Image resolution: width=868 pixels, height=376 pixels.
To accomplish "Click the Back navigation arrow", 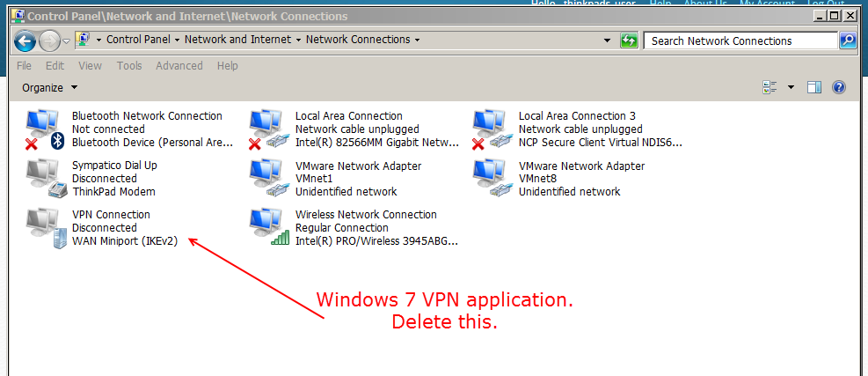I will (x=25, y=41).
